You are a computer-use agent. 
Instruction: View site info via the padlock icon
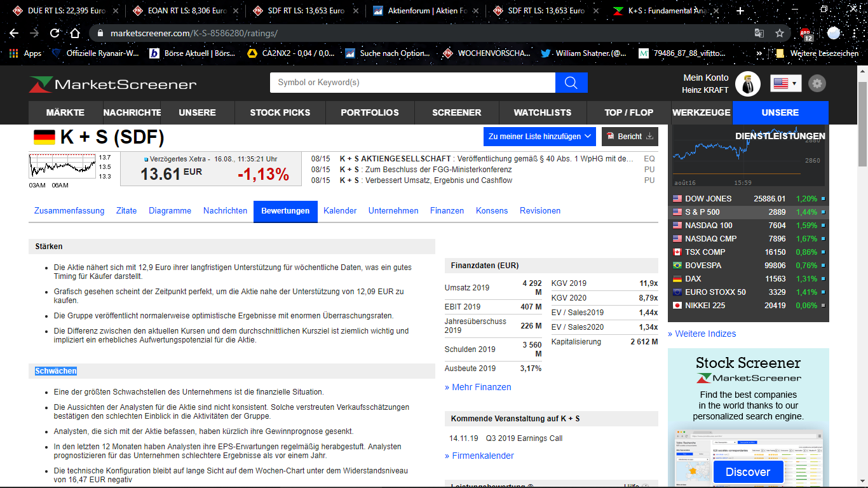click(100, 33)
